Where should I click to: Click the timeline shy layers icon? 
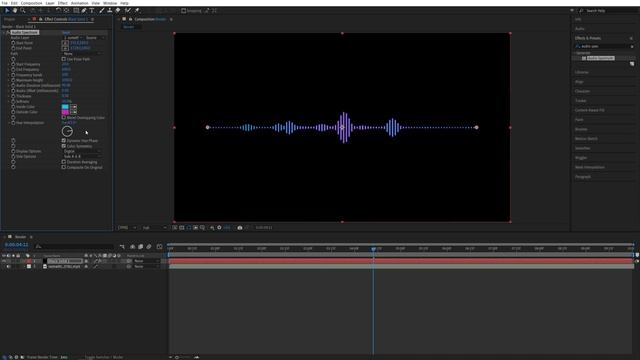click(x=133, y=247)
